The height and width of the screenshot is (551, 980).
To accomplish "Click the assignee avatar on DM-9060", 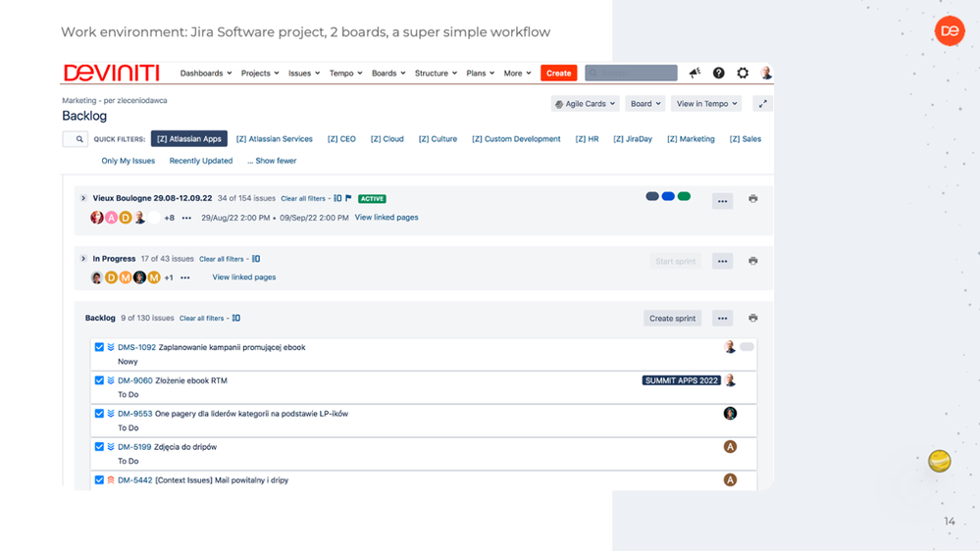I will click(730, 380).
